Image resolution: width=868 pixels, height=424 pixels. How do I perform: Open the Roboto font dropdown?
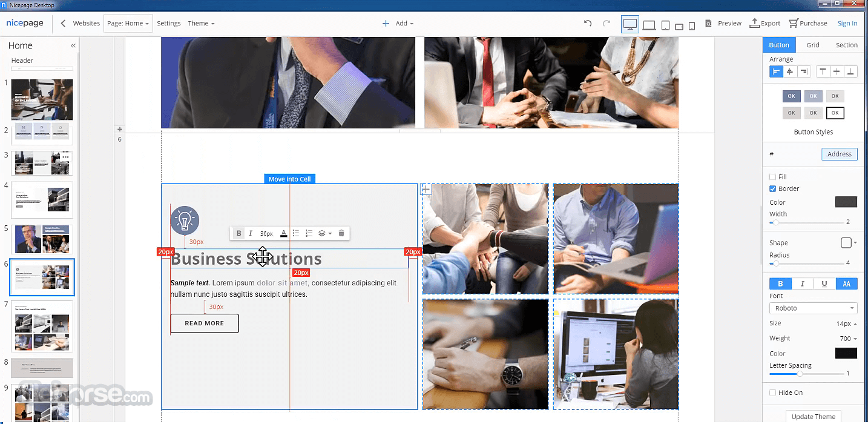point(813,308)
